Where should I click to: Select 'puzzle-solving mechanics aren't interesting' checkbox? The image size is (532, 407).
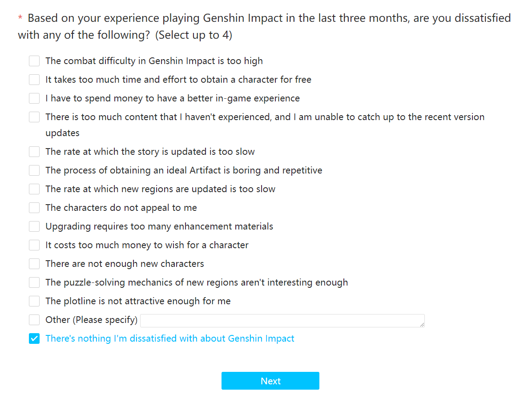point(34,282)
